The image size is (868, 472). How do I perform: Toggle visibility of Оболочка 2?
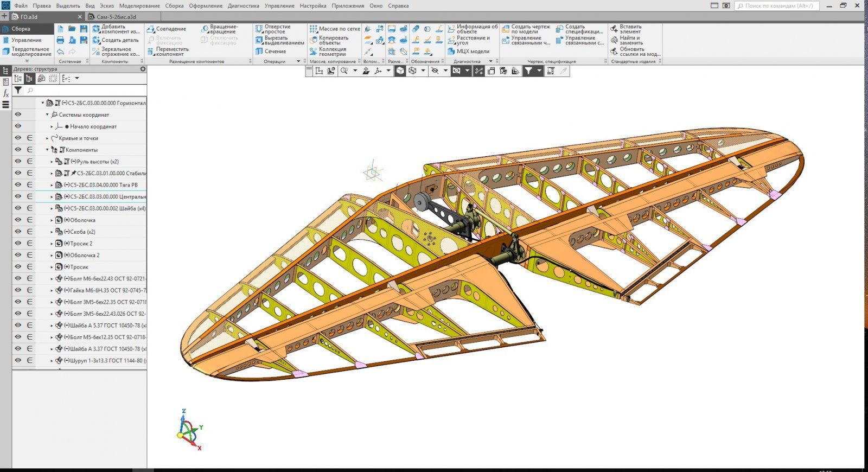(18, 255)
